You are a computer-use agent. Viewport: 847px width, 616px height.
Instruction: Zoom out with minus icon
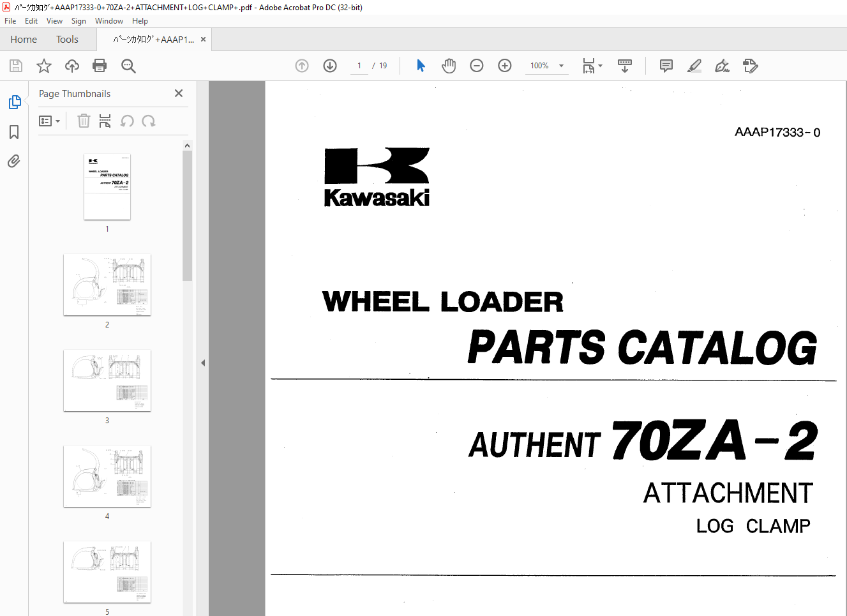pos(477,66)
